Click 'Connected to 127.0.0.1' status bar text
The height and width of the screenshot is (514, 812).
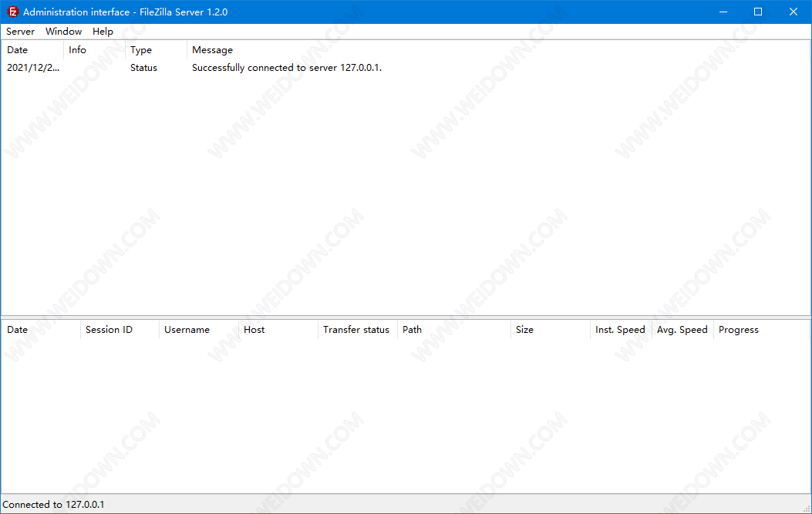point(53,505)
